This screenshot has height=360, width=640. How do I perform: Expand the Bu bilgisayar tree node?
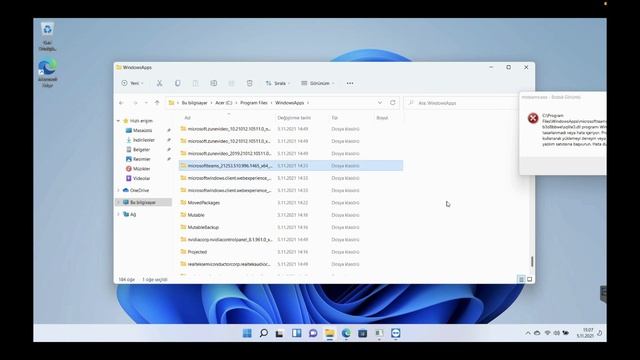click(118, 202)
